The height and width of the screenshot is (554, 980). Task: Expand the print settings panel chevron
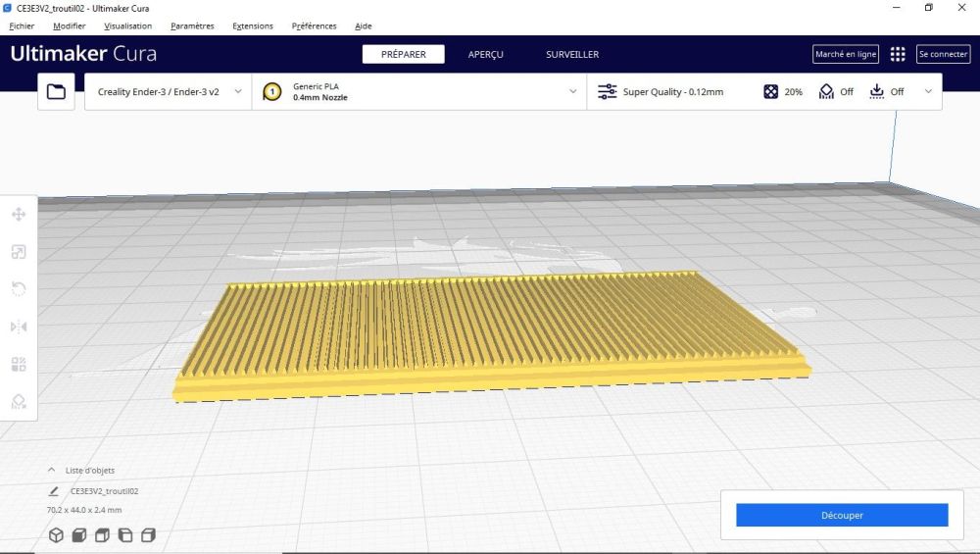click(x=928, y=91)
